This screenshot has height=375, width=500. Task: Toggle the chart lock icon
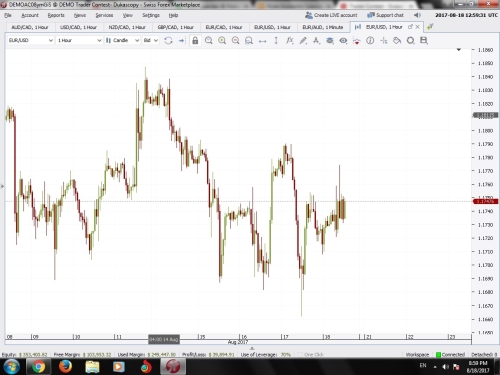[x=195, y=41]
